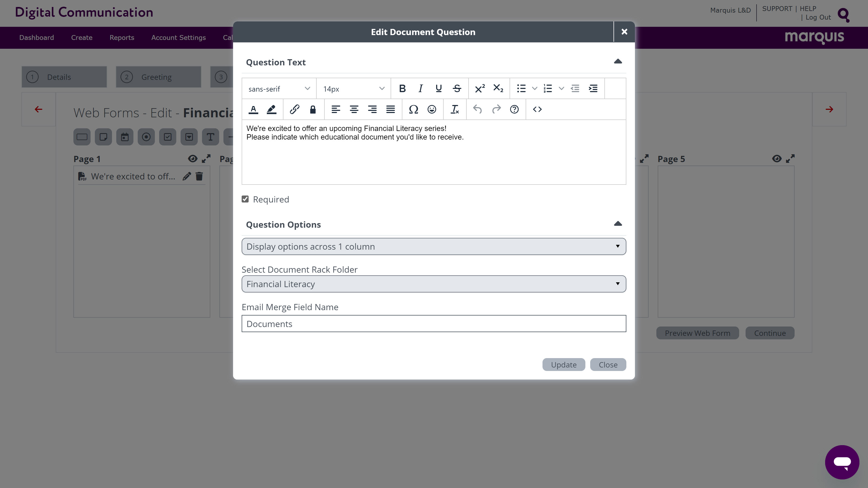868x488 pixels.
Task: Insert a numbered list
Action: 548,89
